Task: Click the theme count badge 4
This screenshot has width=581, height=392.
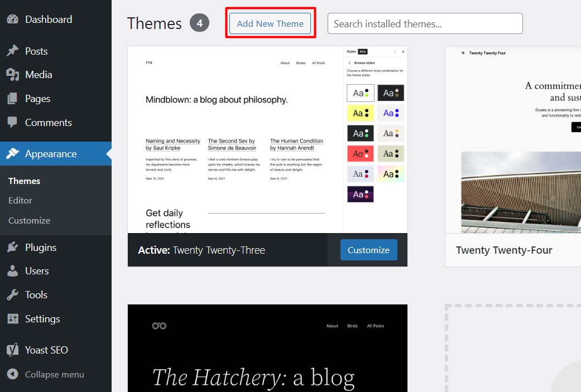Action: pyautogui.click(x=199, y=23)
